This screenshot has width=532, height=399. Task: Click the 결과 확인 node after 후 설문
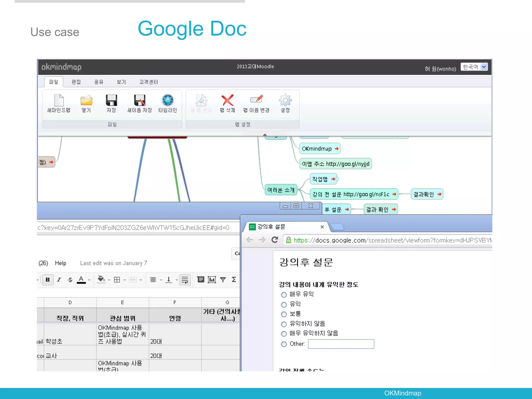(381, 209)
